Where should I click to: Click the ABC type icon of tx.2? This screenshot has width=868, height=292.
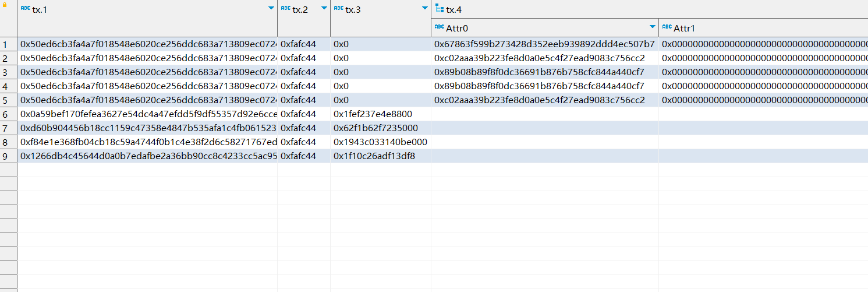tap(285, 9)
